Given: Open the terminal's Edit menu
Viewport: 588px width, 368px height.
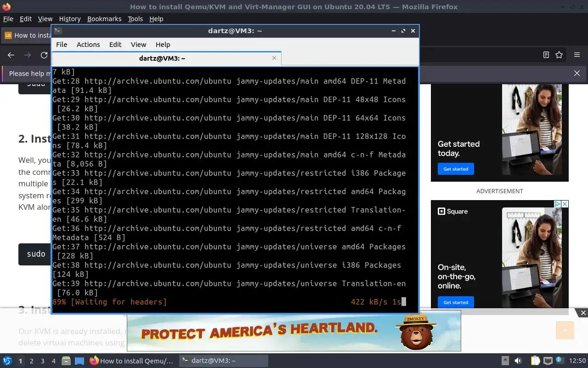Looking at the screenshot, I should [x=115, y=45].
